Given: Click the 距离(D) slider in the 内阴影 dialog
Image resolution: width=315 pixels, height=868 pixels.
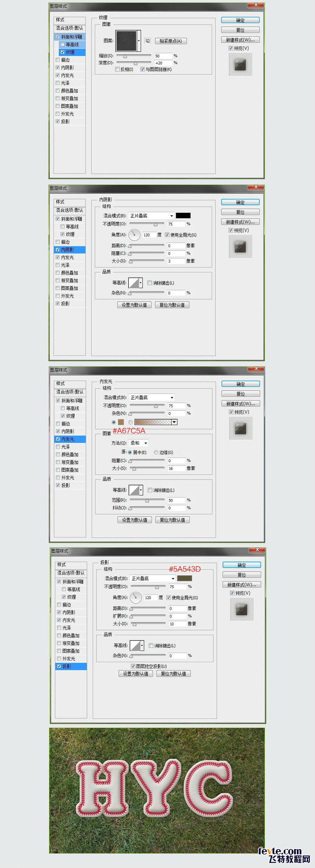Looking at the screenshot, I should [x=147, y=246].
